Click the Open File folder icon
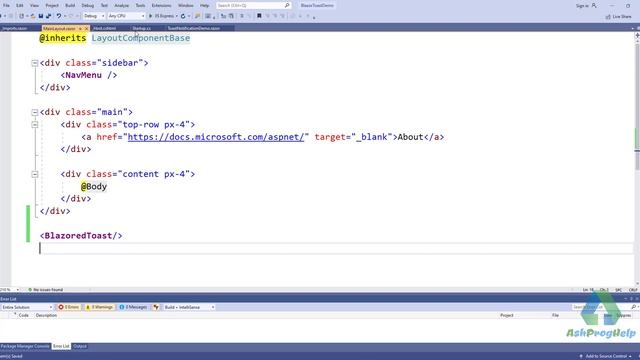The image size is (640, 360). (33, 16)
